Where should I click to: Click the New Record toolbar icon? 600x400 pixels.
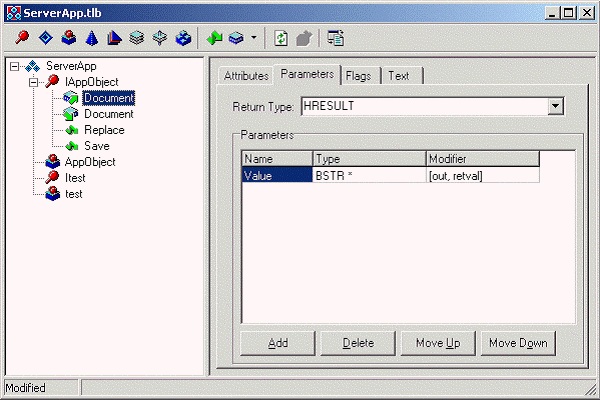click(137, 38)
